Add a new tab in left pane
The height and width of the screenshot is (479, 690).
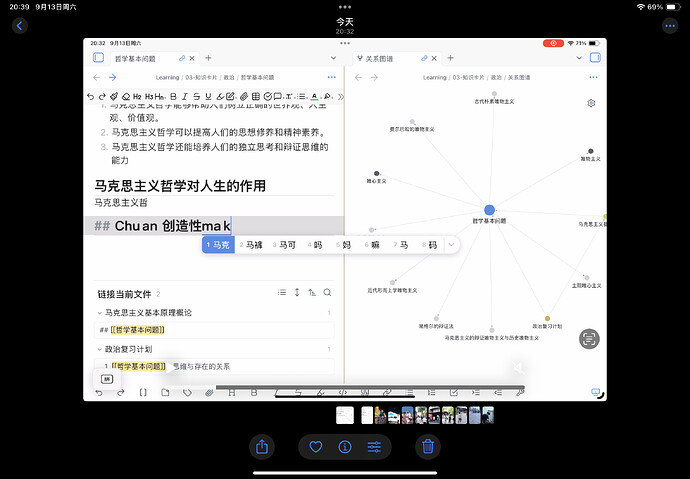pyautogui.click(x=209, y=58)
